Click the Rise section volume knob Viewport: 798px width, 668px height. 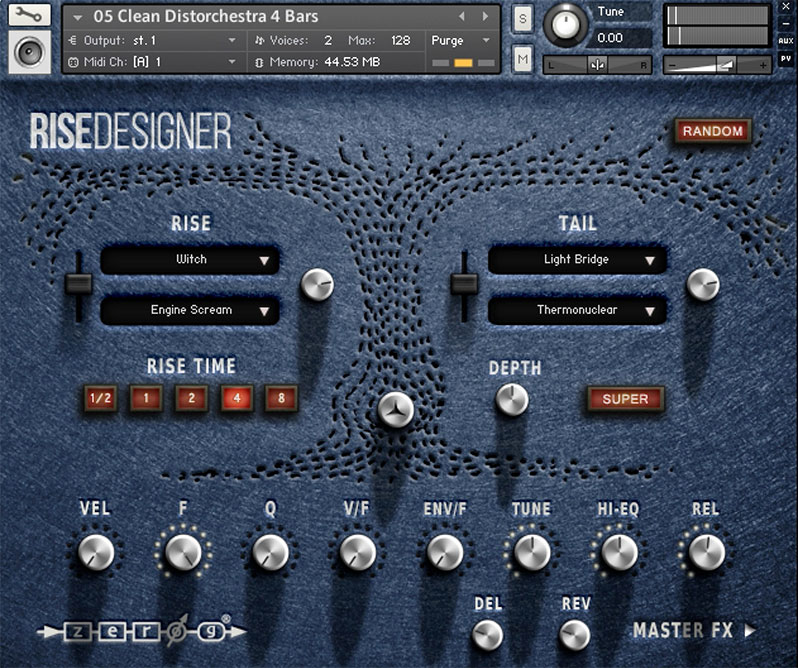317,284
